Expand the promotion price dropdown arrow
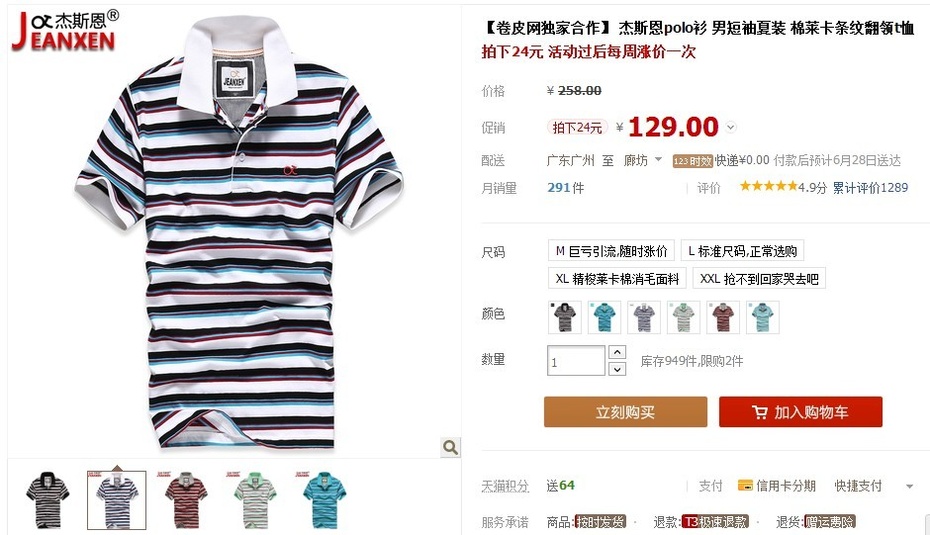Viewport: 930px width, 535px height. [x=731, y=128]
